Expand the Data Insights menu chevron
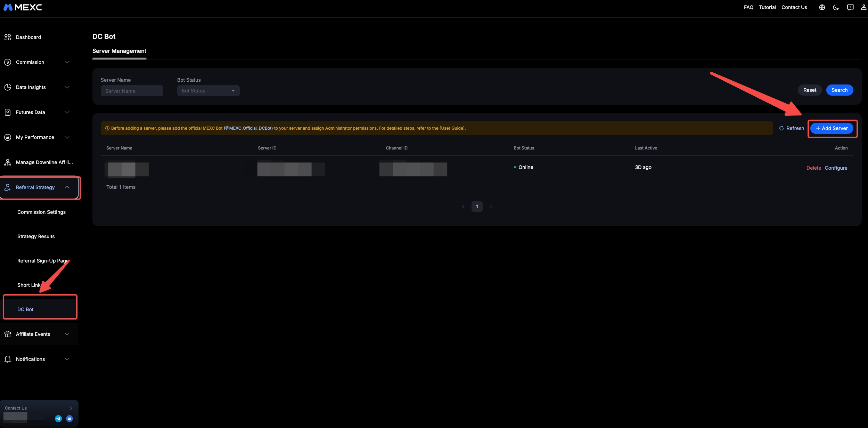The width and height of the screenshot is (868, 428). click(x=67, y=87)
